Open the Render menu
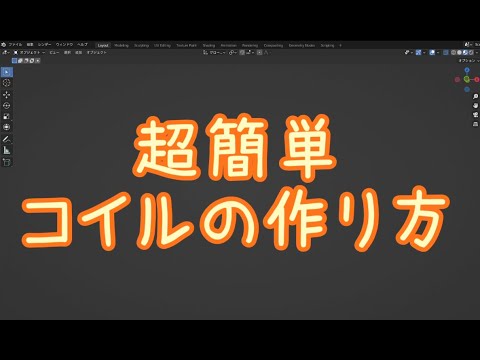480x360 pixels. pyautogui.click(x=44, y=45)
